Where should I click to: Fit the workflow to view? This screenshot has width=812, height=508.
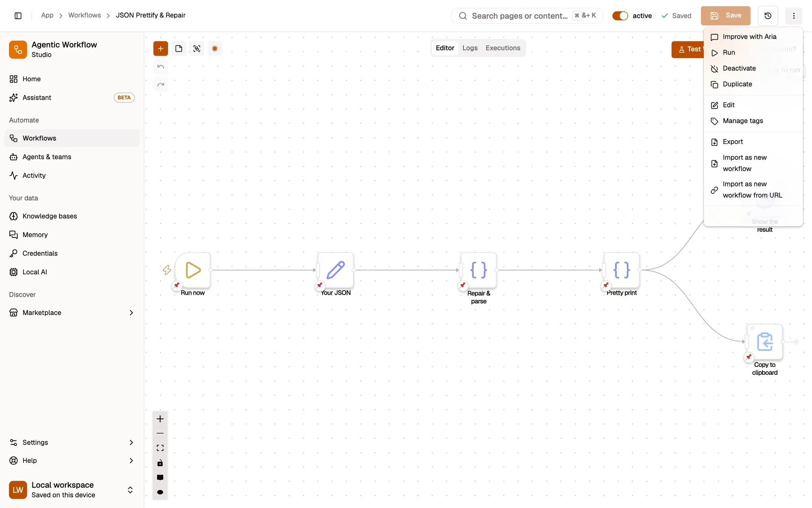(160, 448)
